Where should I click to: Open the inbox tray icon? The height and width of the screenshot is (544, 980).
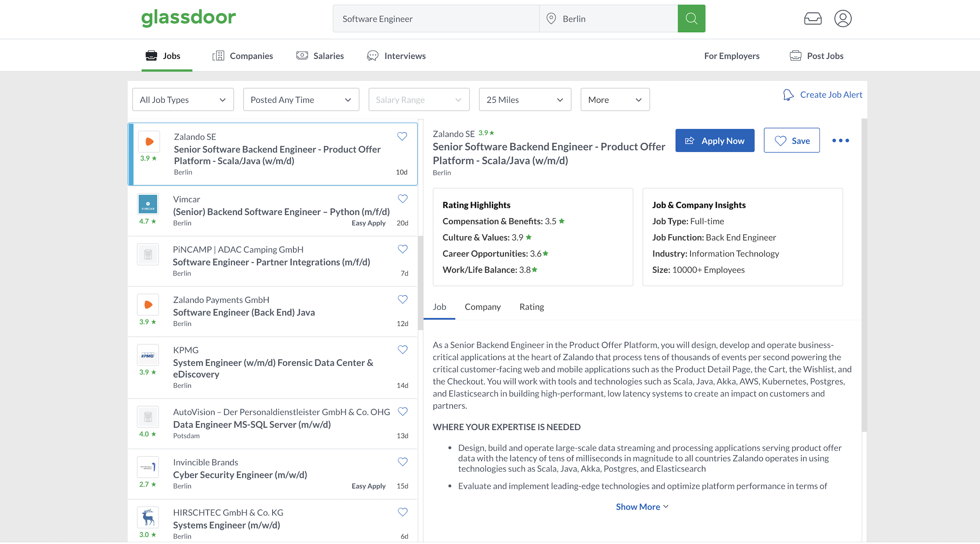coord(813,18)
